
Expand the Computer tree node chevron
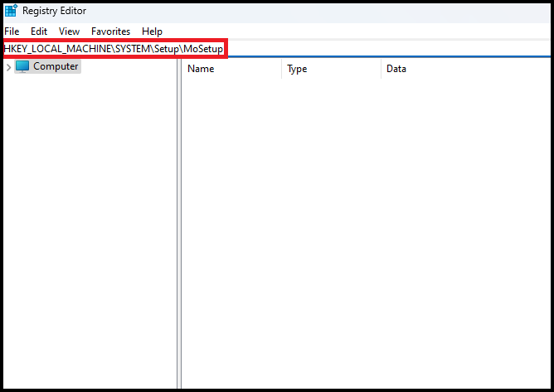[x=8, y=67]
